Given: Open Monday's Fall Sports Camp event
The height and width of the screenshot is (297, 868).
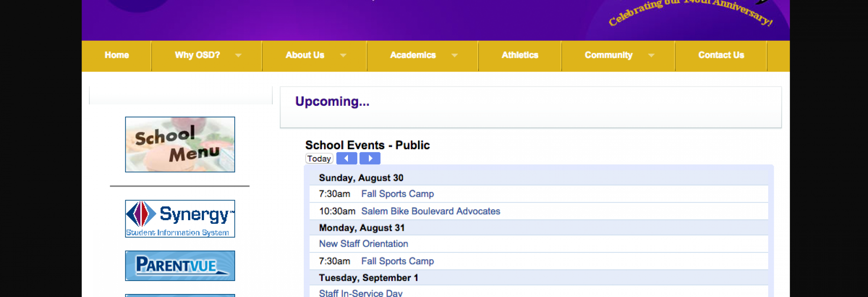Looking at the screenshot, I should click(x=398, y=261).
